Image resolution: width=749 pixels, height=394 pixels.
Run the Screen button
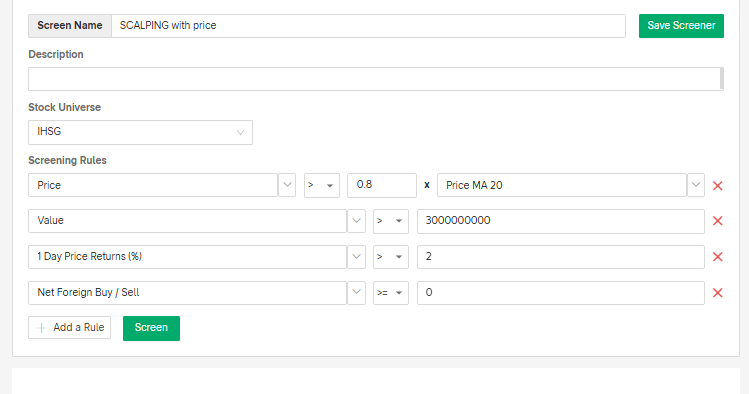(151, 328)
